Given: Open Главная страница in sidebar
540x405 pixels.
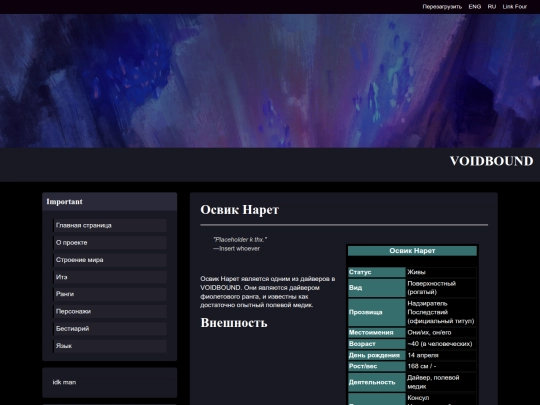Looking at the screenshot, I should click(x=110, y=225).
